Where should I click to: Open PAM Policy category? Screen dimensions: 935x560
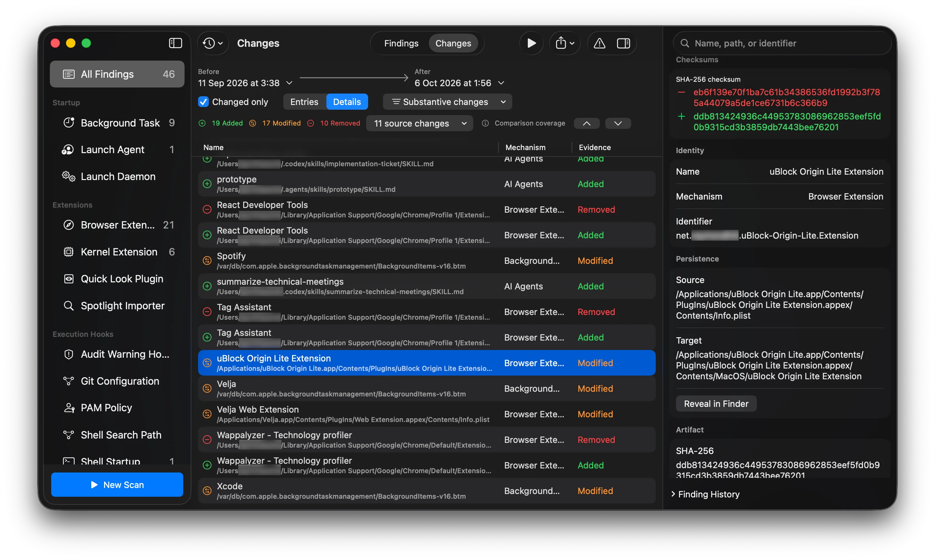(x=117, y=408)
